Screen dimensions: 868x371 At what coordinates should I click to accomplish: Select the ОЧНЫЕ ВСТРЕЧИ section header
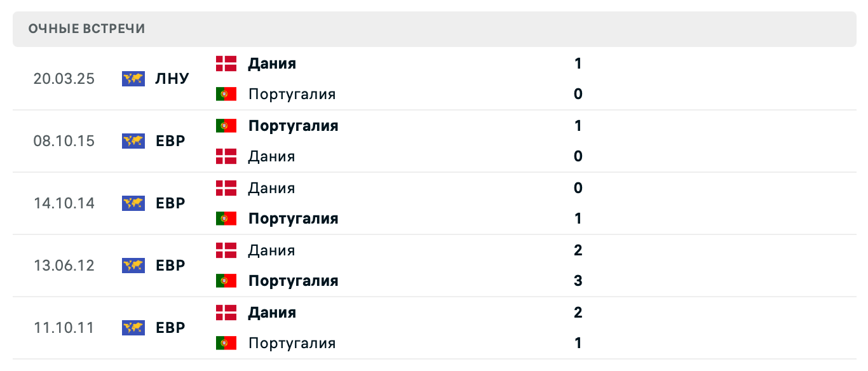click(86, 28)
